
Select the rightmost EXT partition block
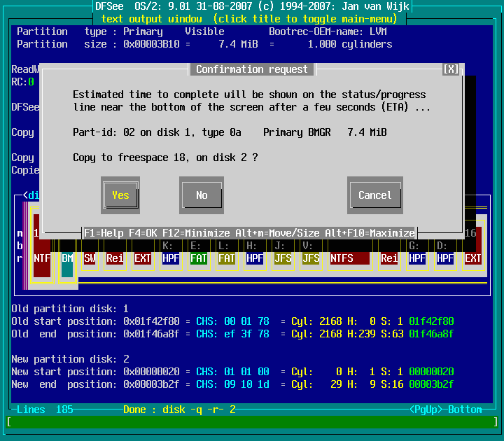coord(473,258)
